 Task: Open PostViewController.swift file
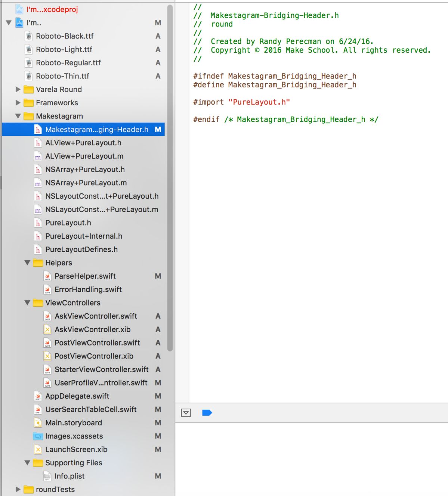click(97, 343)
